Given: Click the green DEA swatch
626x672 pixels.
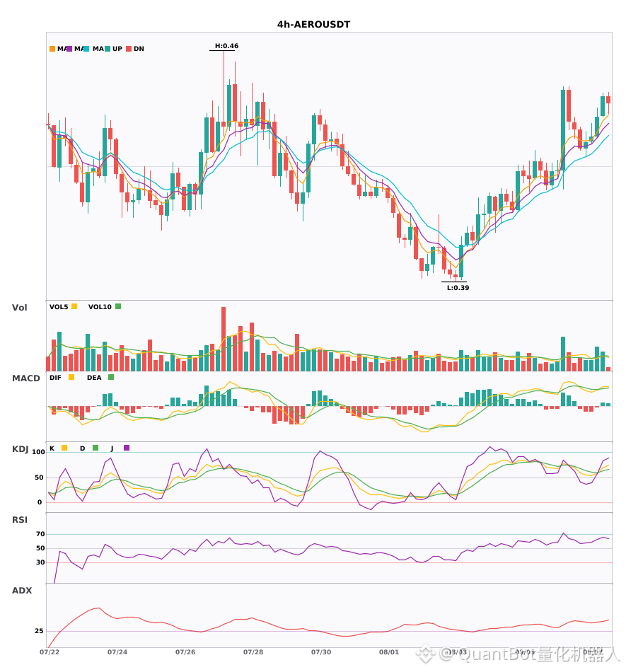Looking at the screenshot, I should tap(111, 377).
